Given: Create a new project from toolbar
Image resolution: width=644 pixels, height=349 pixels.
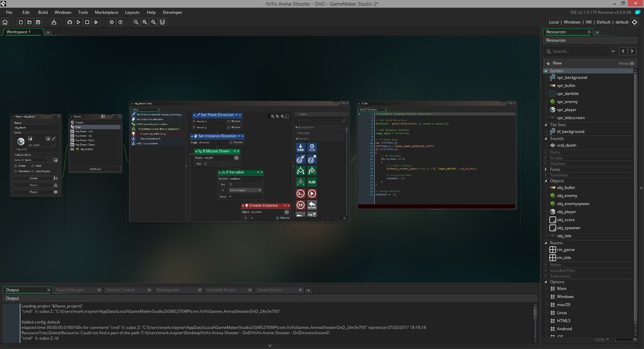Looking at the screenshot, I should click(x=20, y=22).
